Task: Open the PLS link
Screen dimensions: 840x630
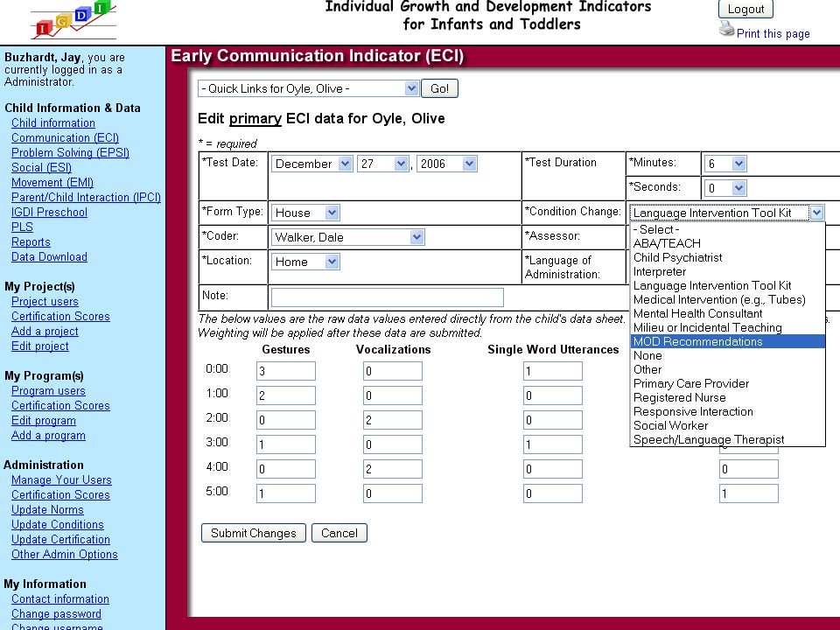Action: coord(22,227)
